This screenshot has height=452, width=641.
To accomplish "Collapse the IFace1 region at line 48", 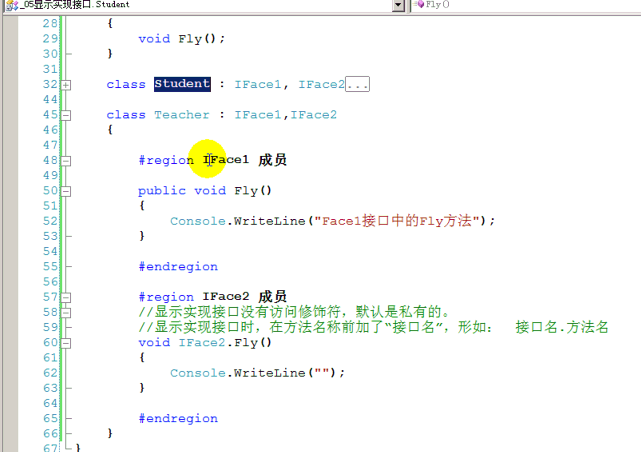I will coord(66,161).
